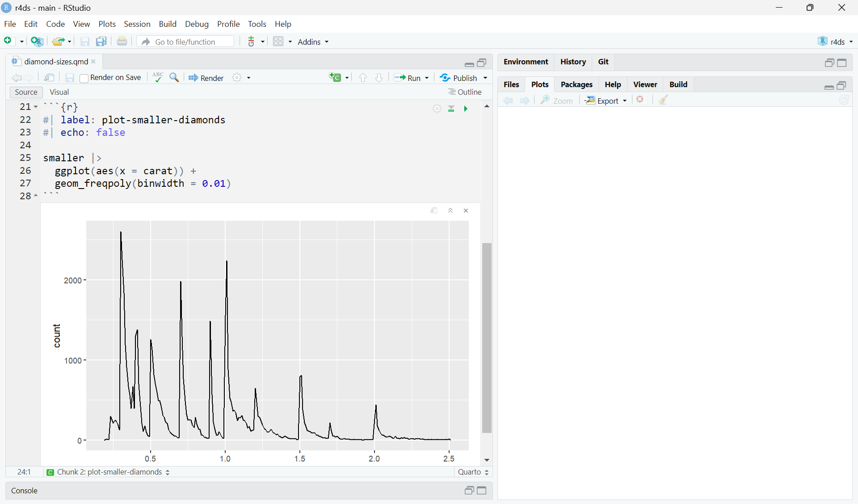Switch to Source editor mode
This screenshot has height=504, width=858.
coord(26,92)
